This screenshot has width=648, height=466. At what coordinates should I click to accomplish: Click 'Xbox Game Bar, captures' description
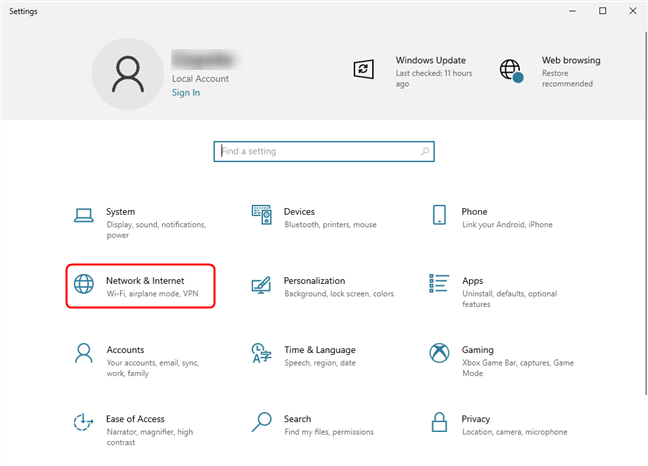coord(518,368)
